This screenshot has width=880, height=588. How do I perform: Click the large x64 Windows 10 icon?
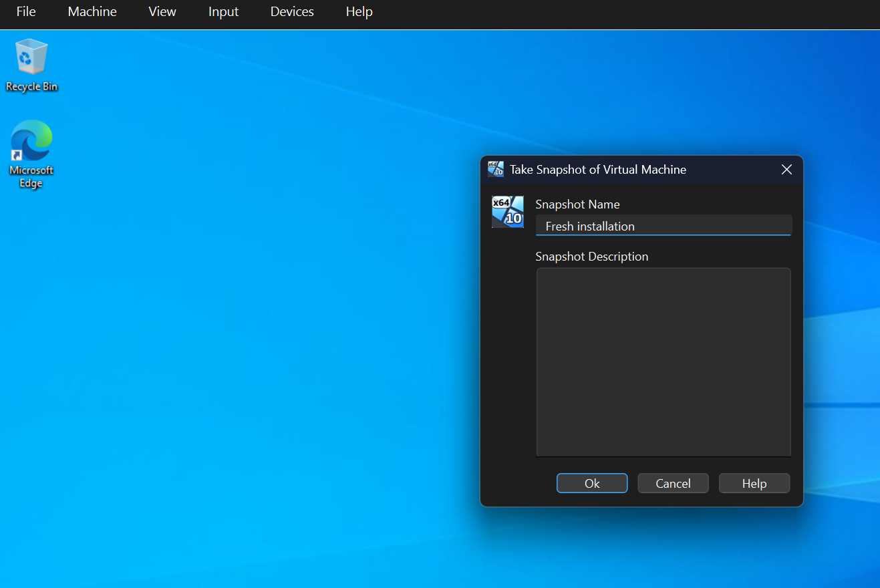pos(507,212)
